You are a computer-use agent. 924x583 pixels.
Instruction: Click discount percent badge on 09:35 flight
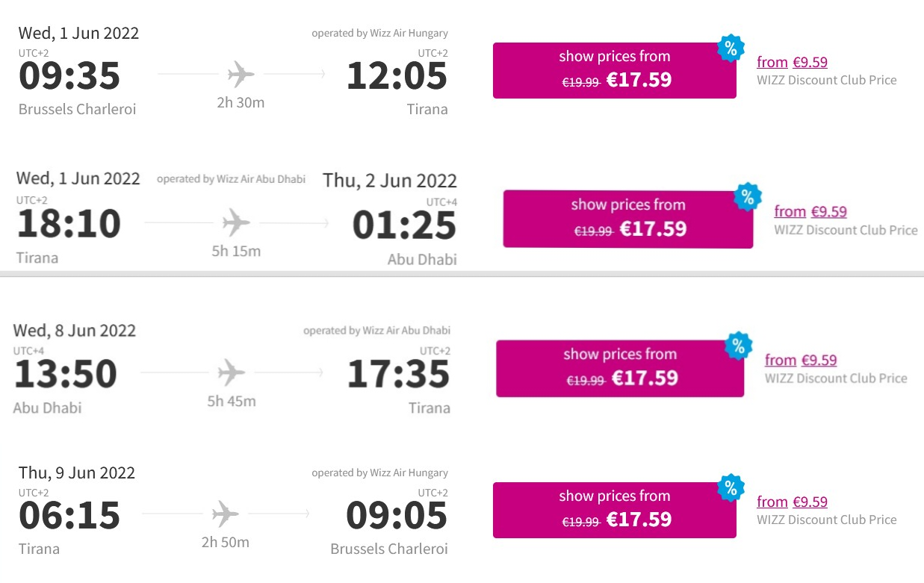click(730, 49)
